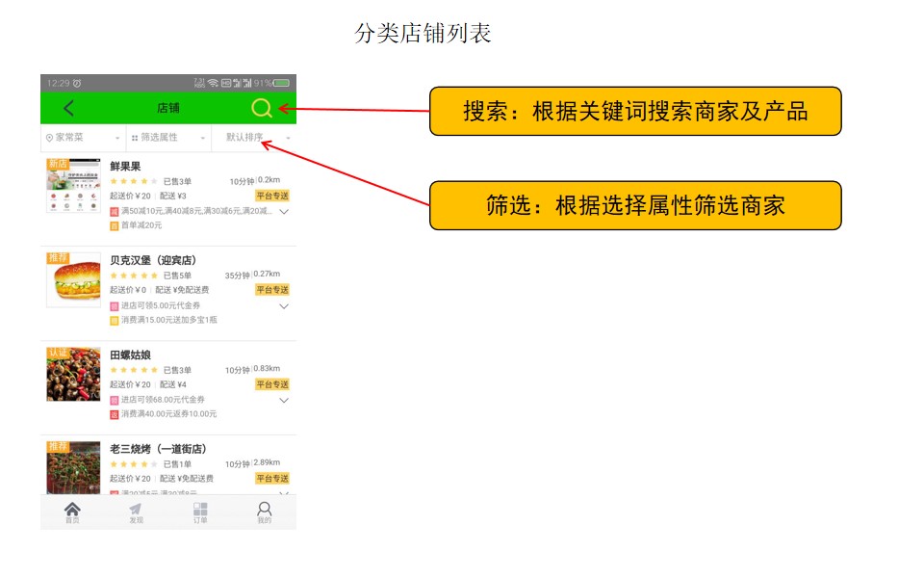The height and width of the screenshot is (578, 924).
Task: Select shop name 田螺姑娘
Action: [x=130, y=355]
